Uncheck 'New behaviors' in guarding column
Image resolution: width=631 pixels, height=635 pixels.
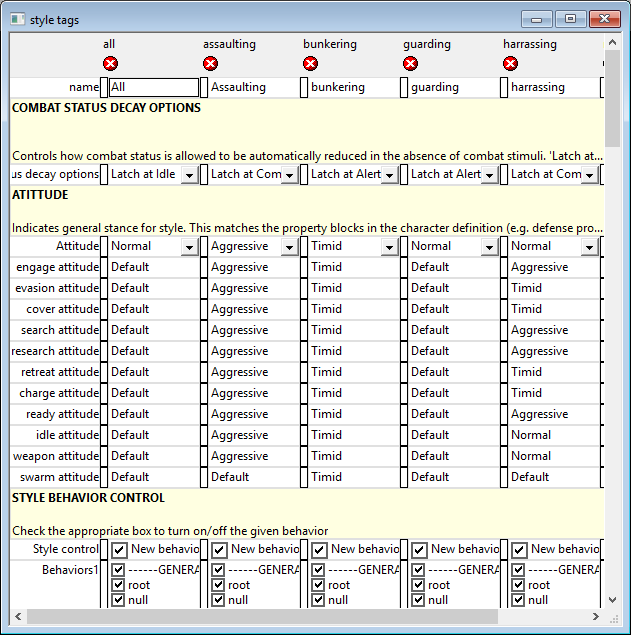(x=419, y=550)
